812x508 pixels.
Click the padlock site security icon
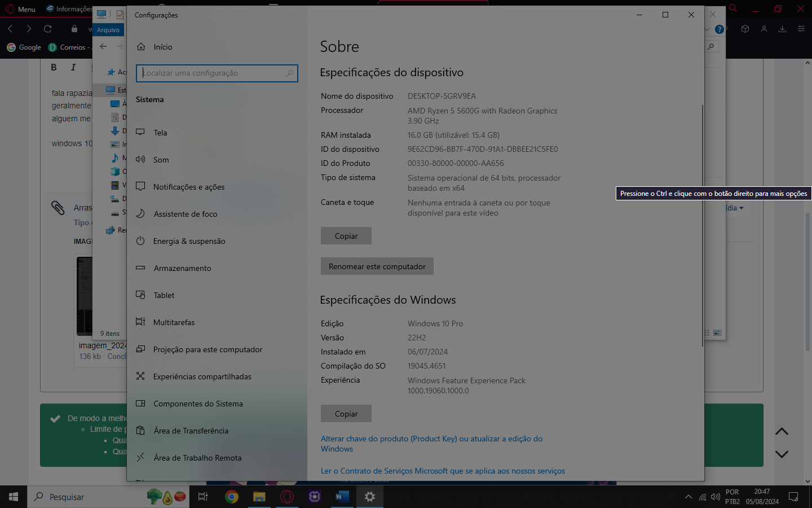click(x=74, y=29)
